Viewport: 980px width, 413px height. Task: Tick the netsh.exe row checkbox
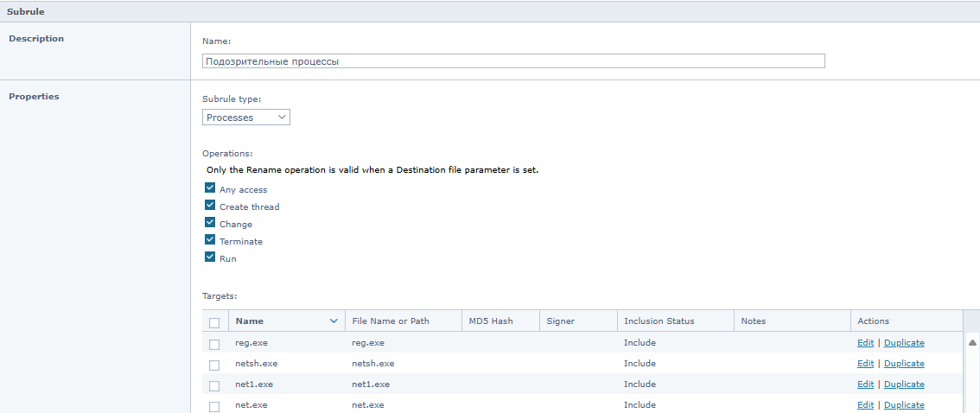click(214, 365)
